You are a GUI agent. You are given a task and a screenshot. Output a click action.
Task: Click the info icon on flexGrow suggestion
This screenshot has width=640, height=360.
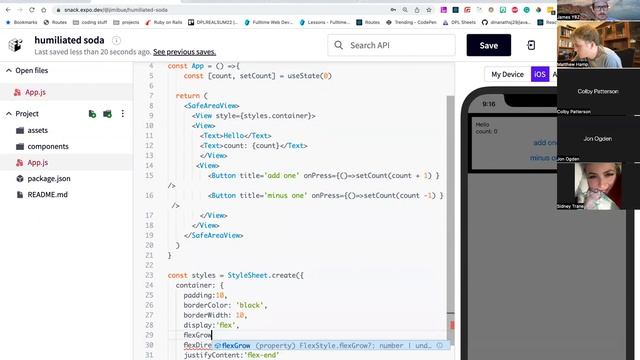[x=440, y=345]
